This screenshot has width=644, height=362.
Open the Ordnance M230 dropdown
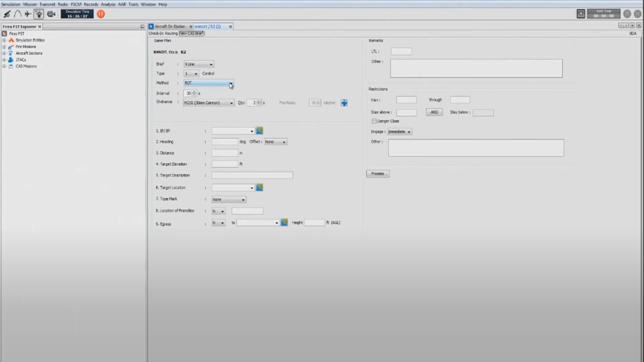[x=231, y=102]
